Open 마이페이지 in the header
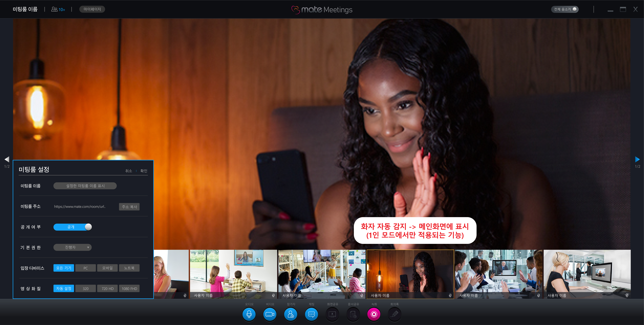 click(92, 9)
